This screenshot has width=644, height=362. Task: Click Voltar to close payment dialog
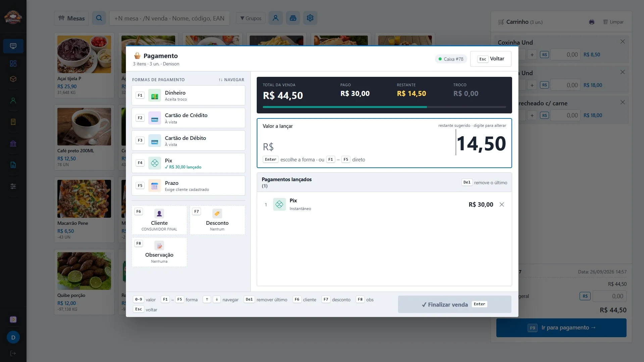click(x=491, y=59)
